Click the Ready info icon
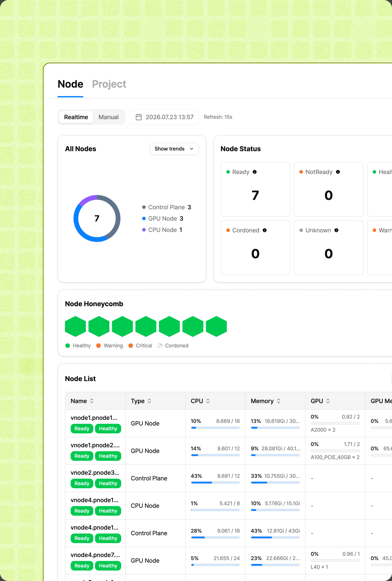392x581 pixels. click(x=254, y=172)
